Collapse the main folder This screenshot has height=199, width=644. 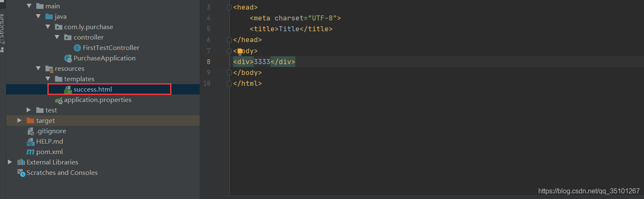coord(29,6)
